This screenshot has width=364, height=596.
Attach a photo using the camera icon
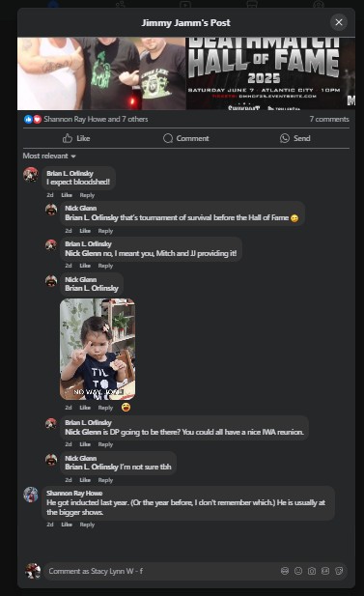click(x=312, y=571)
